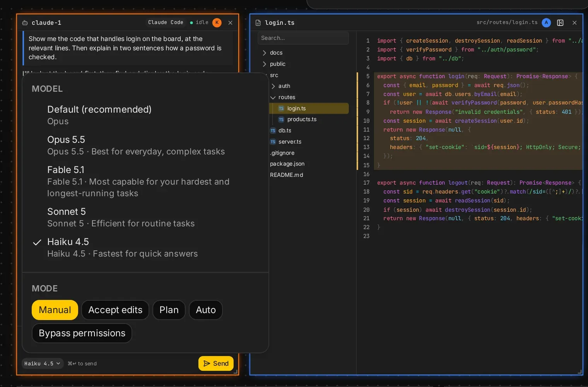Click the paper plane Send icon

(x=207, y=363)
